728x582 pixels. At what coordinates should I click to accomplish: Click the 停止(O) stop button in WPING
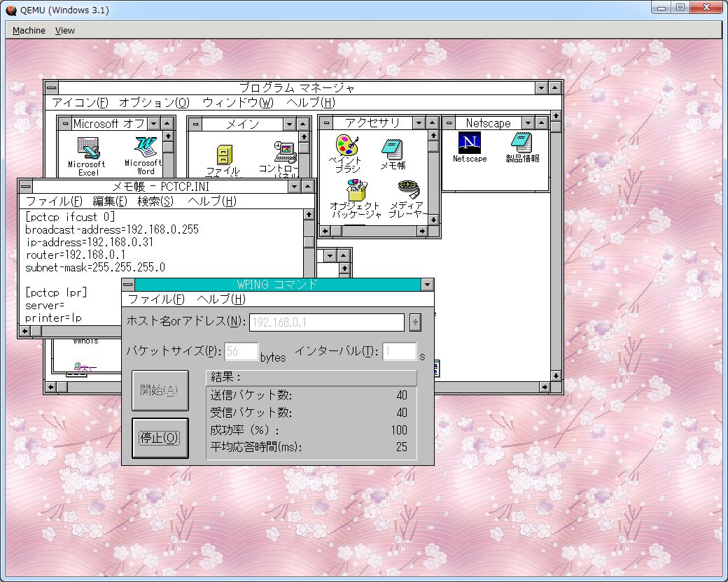pyautogui.click(x=160, y=438)
